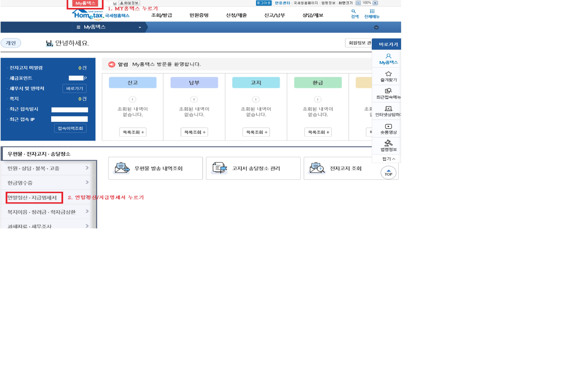Open the 조회/발급 menu

tap(161, 15)
